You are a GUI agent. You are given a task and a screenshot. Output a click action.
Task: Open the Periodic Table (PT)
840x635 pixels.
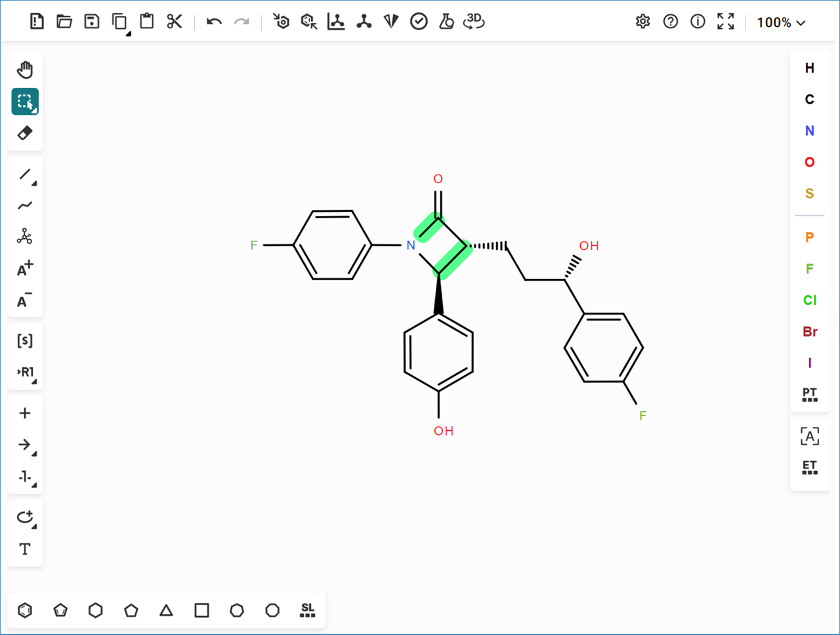tap(810, 394)
